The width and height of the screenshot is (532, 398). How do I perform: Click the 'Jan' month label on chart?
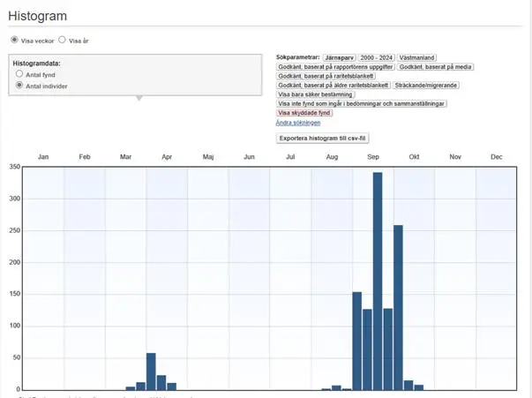pyautogui.click(x=43, y=157)
